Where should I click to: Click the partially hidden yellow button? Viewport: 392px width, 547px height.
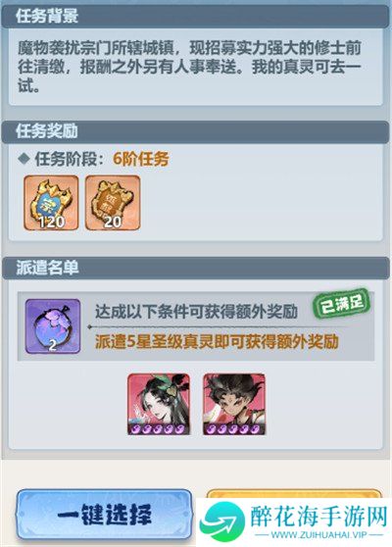[294, 494]
